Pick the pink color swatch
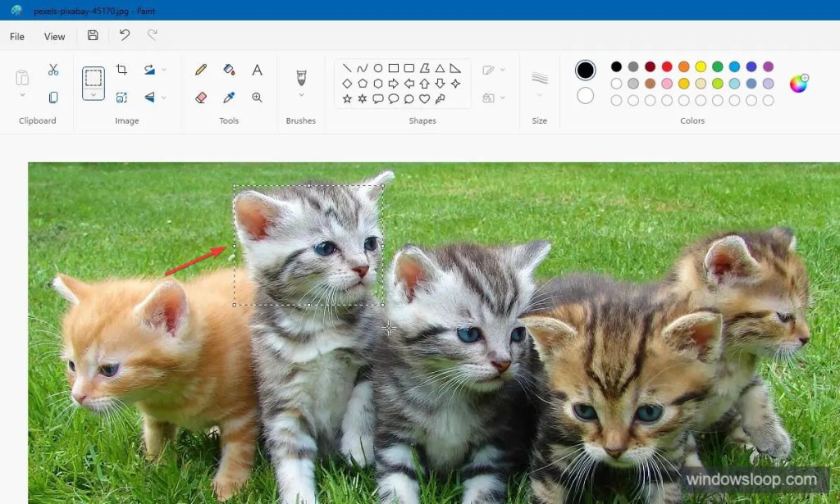The image size is (840, 504). 667,84
